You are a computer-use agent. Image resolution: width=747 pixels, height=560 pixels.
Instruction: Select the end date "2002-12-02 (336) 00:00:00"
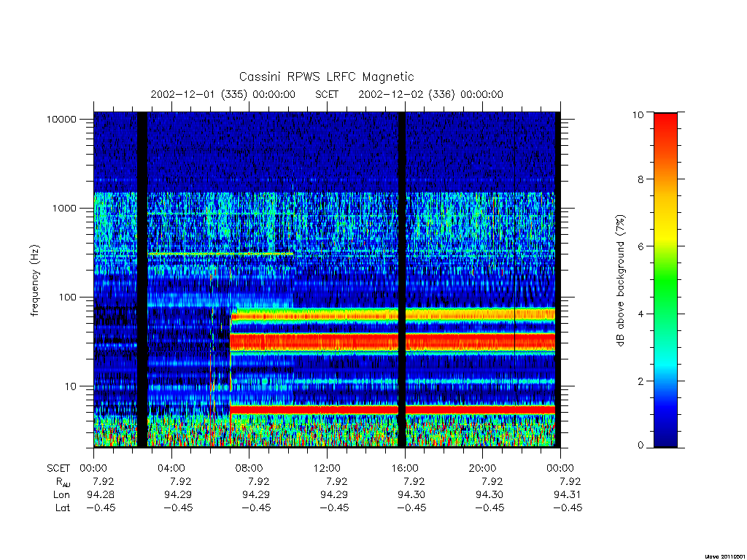coord(430,94)
